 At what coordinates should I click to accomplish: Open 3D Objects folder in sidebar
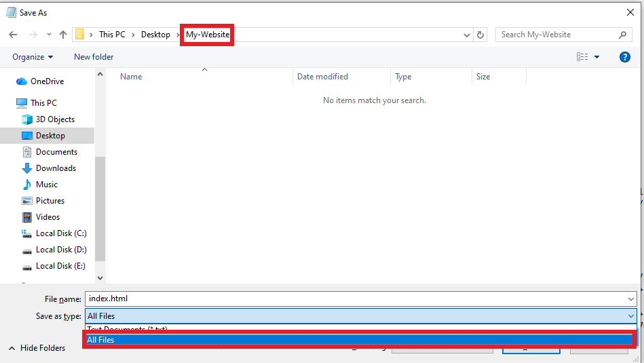pos(55,119)
